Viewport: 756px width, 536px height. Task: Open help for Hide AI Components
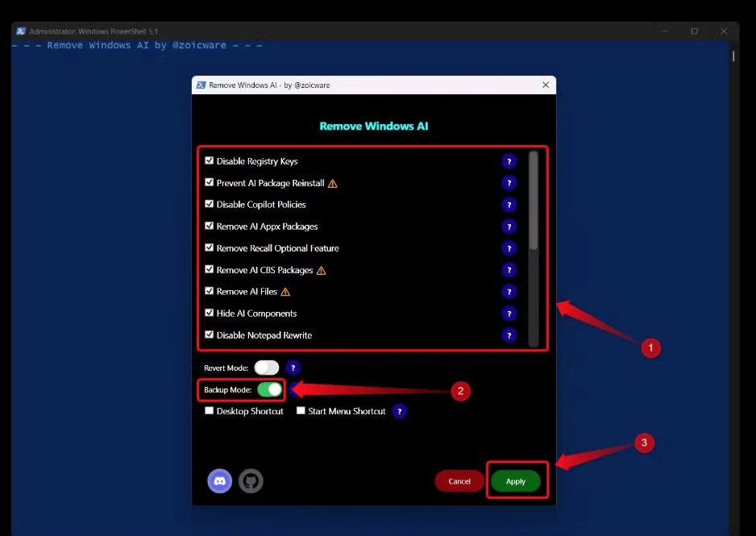click(x=509, y=314)
